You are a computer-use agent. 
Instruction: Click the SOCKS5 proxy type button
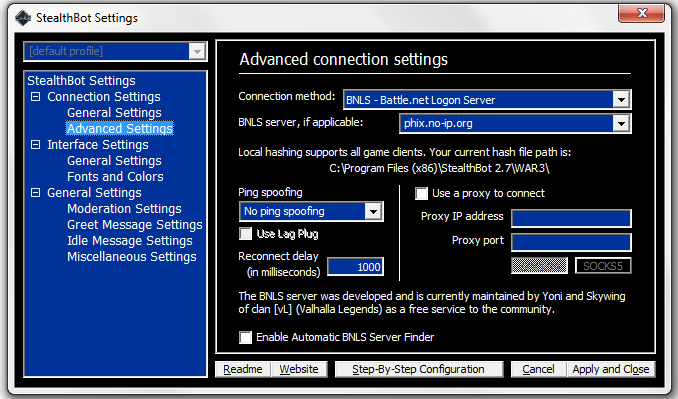coord(603,266)
